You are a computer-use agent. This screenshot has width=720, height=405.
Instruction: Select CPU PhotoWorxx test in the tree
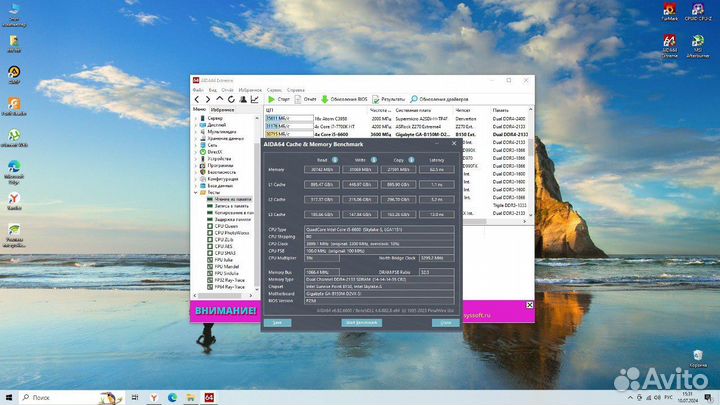pos(231,233)
